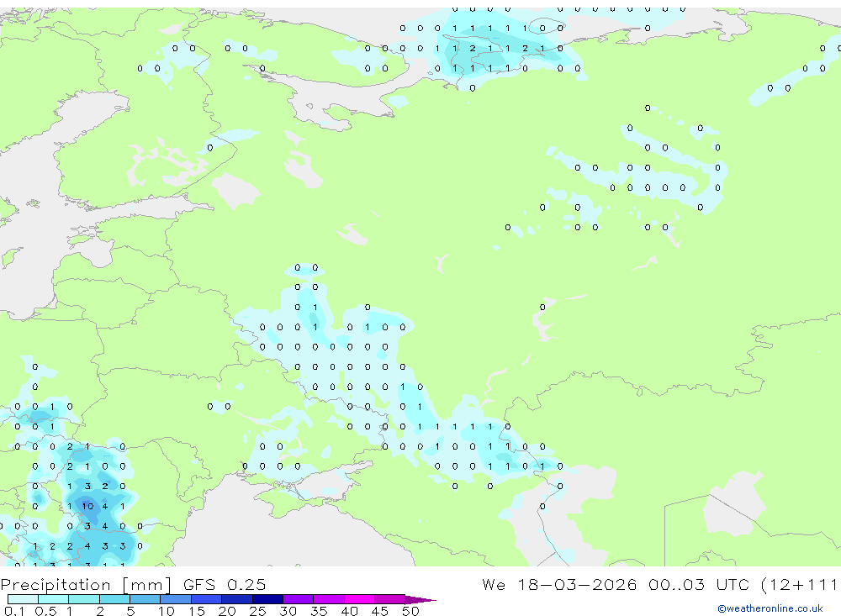Select the 40–45 mm magenta legend swatch
The width and height of the screenshot is (841, 616).
click(x=359, y=599)
